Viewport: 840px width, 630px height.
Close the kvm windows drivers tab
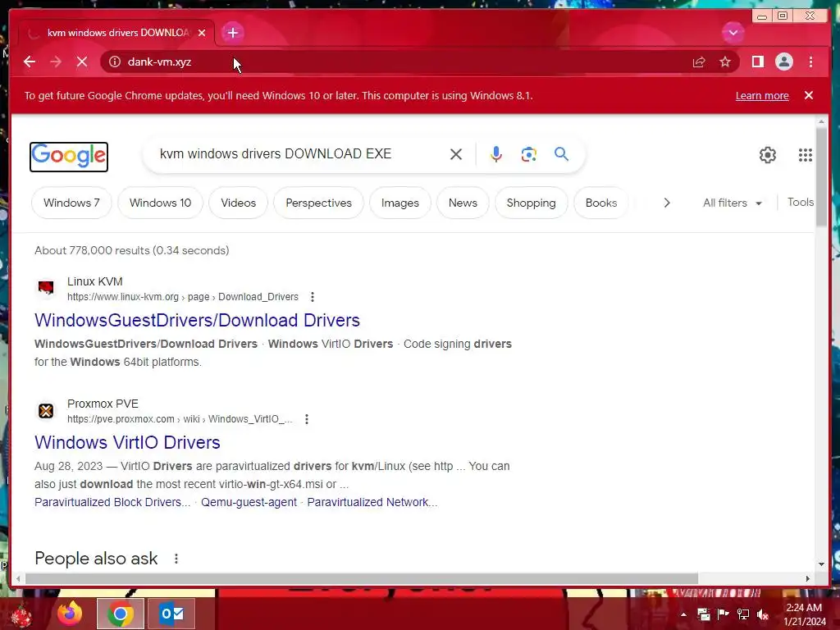coord(202,33)
